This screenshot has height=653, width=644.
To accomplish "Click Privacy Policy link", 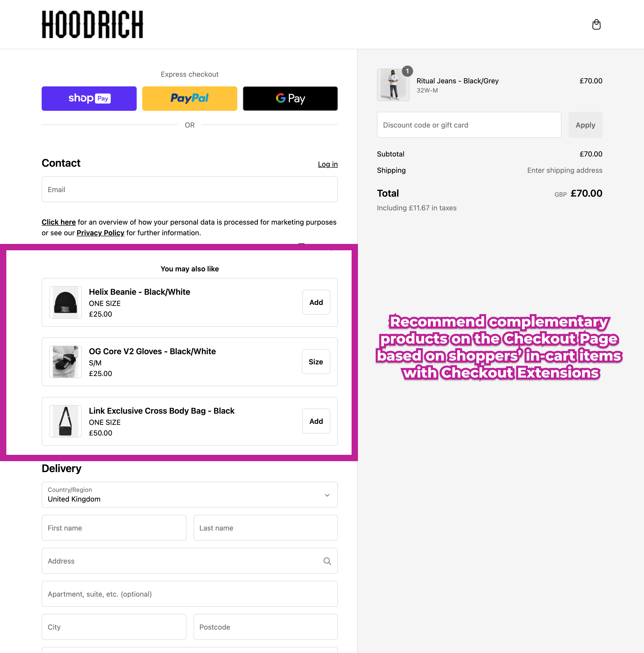I will coord(100,233).
